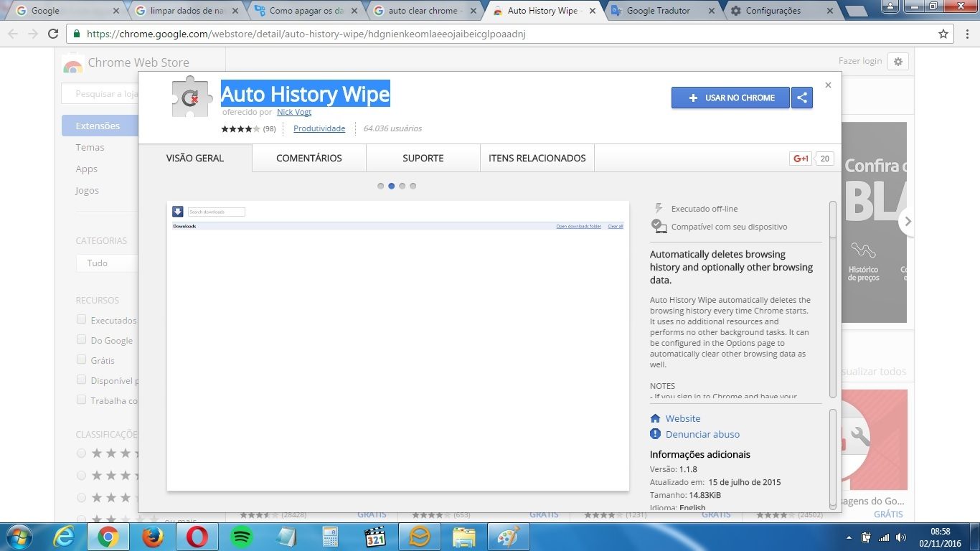Reload the page with the refresh icon
Screen dimensions: 980x551
[53, 34]
